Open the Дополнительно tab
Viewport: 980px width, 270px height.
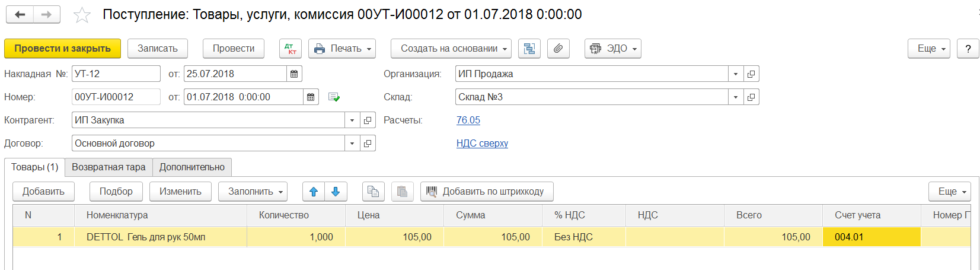[x=192, y=167]
